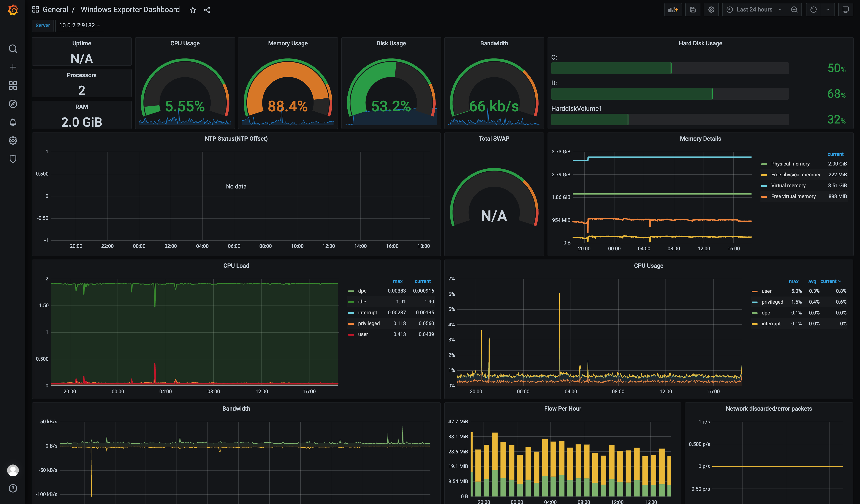Open the Total SWAP panel title menu
This screenshot has height=504, width=860.
coord(494,139)
